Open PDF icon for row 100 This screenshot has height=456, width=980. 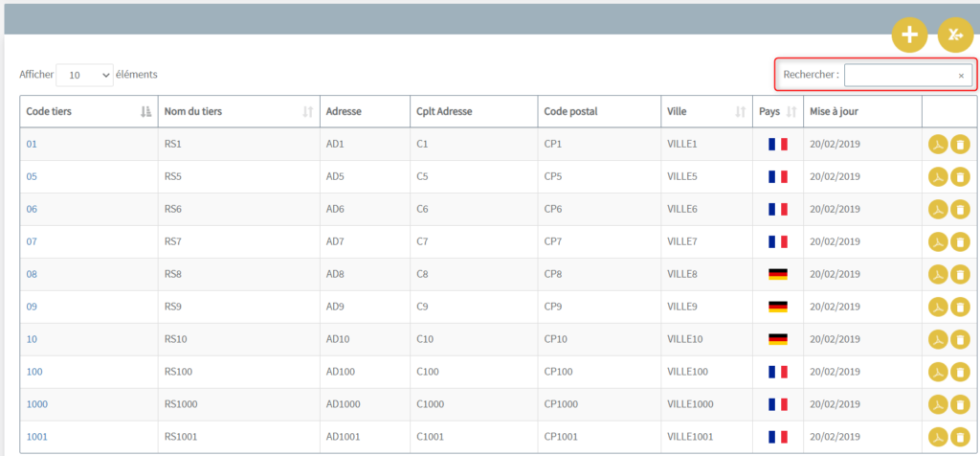(938, 373)
